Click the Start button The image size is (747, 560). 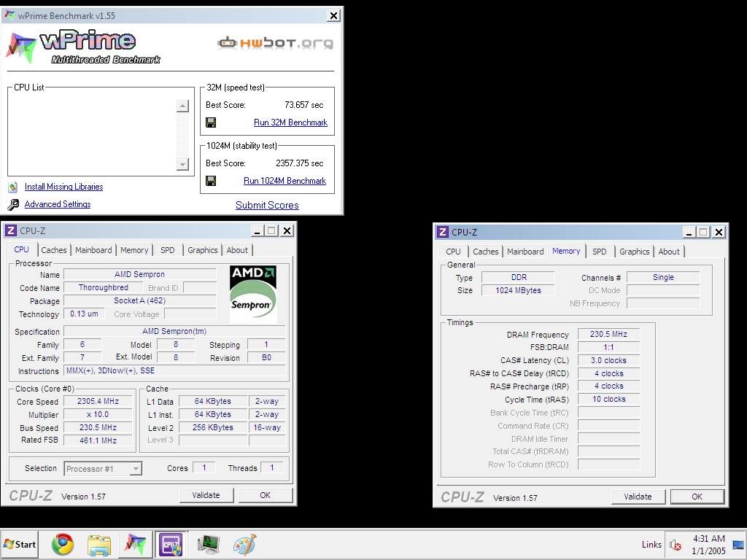[x=20, y=544]
